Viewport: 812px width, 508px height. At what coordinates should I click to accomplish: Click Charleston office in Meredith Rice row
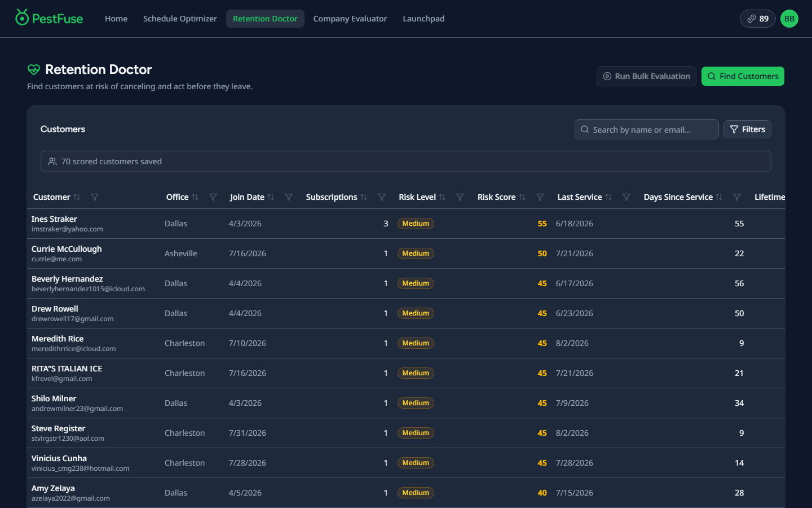(x=184, y=343)
